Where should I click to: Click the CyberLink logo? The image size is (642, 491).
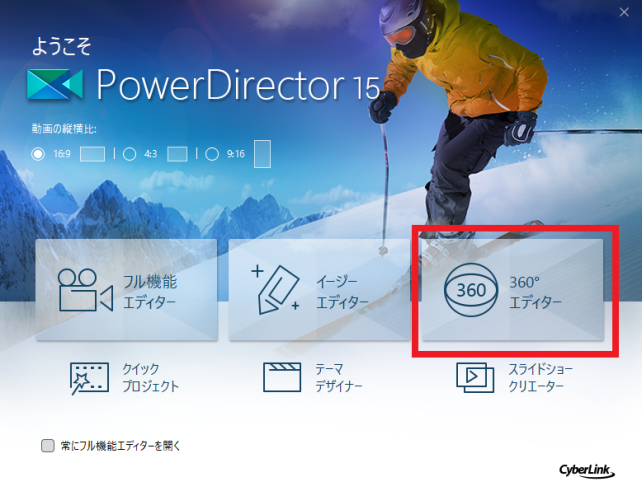587,471
